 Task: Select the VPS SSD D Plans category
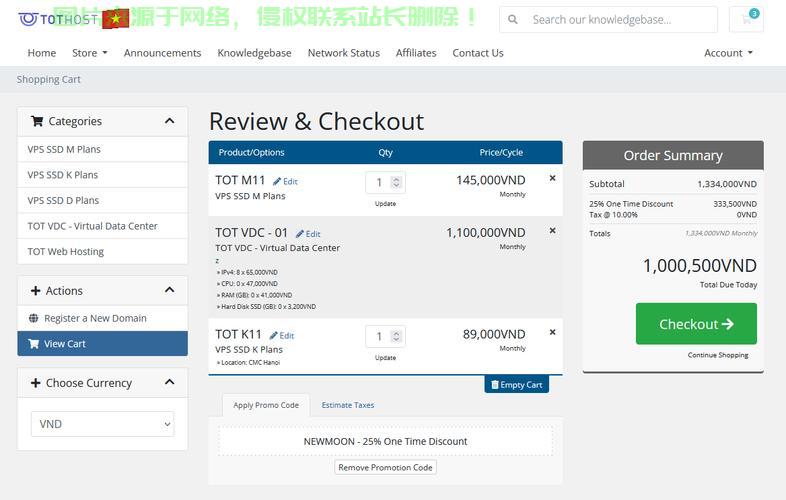point(103,201)
